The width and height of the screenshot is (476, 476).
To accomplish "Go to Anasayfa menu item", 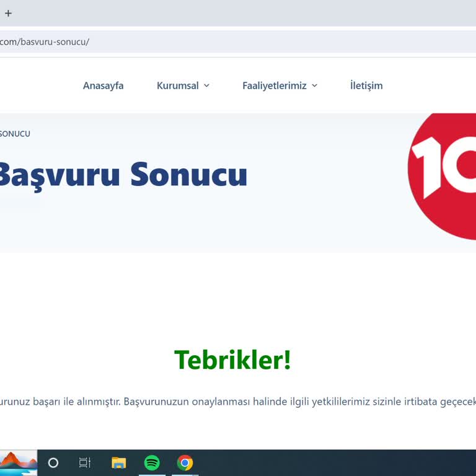I will coord(104,86).
